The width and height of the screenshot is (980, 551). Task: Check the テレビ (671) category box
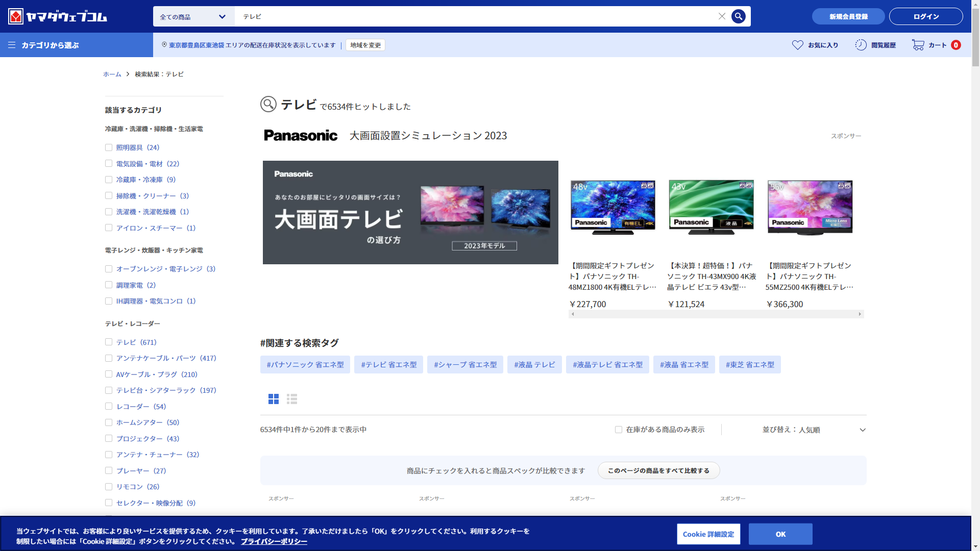click(x=109, y=342)
